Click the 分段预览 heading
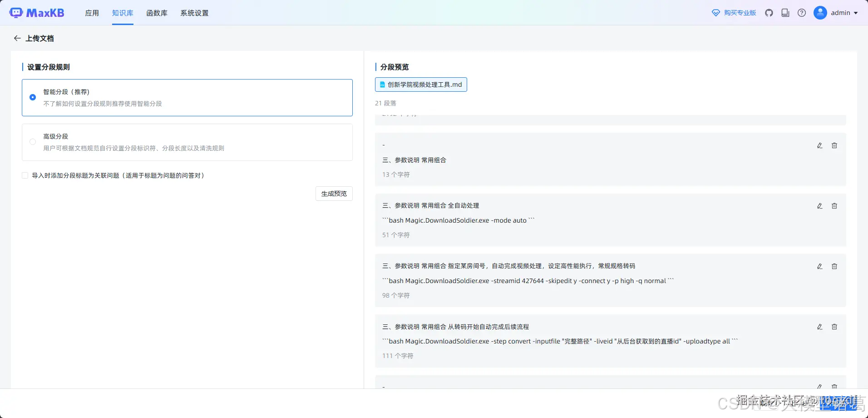Image resolution: width=868 pixels, height=418 pixels. pos(395,67)
